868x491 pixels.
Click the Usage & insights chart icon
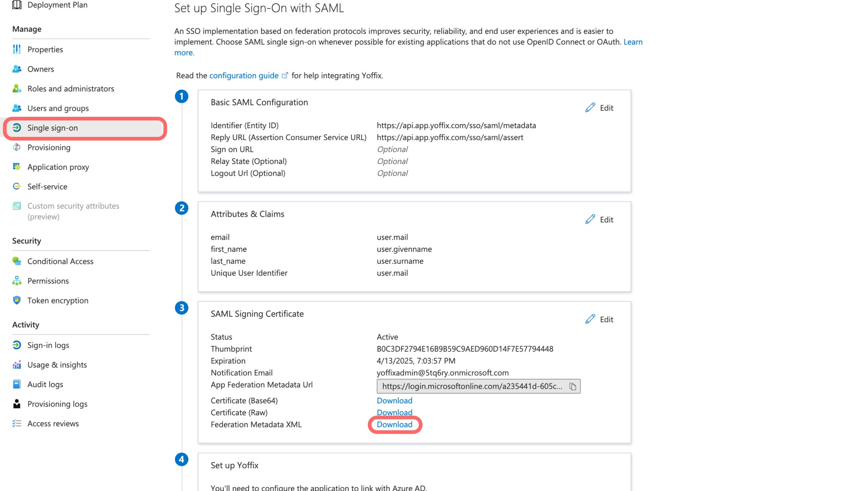[17, 365]
